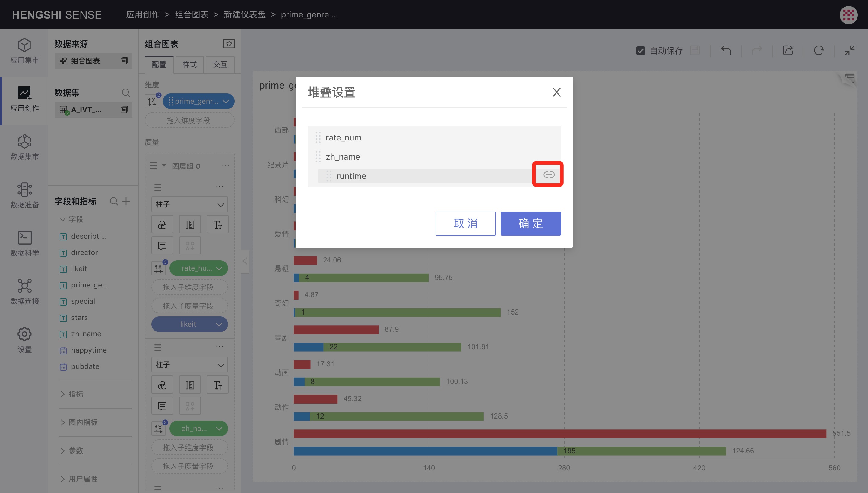Image resolution: width=868 pixels, height=493 pixels.
Task: Open 应用创作 in the sidebar
Action: coord(24,99)
